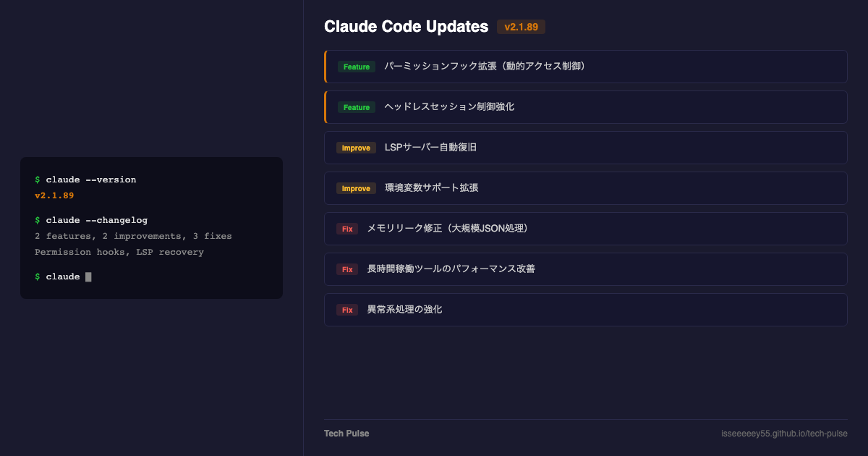Click the Fix badge next to 異常系処理の強化

point(346,310)
